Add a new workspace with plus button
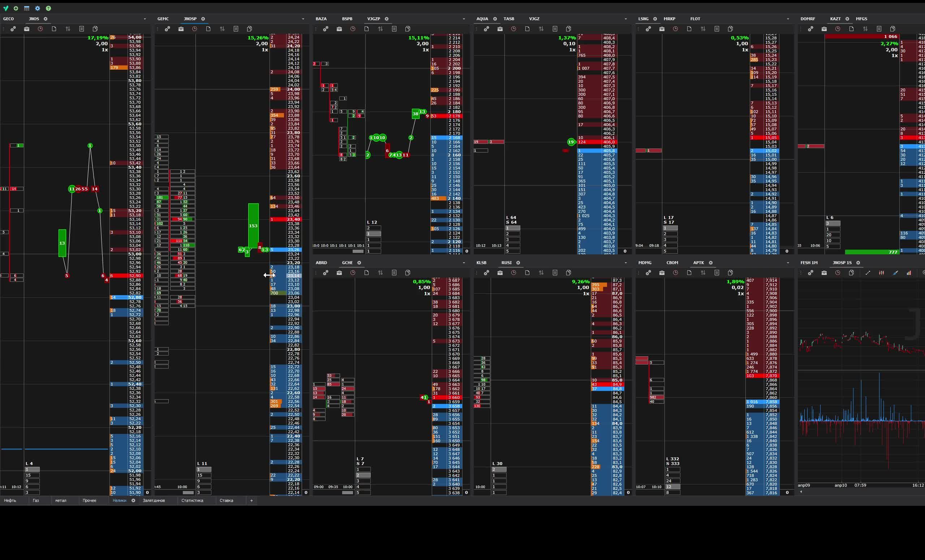The width and height of the screenshot is (925, 560). pyautogui.click(x=251, y=500)
